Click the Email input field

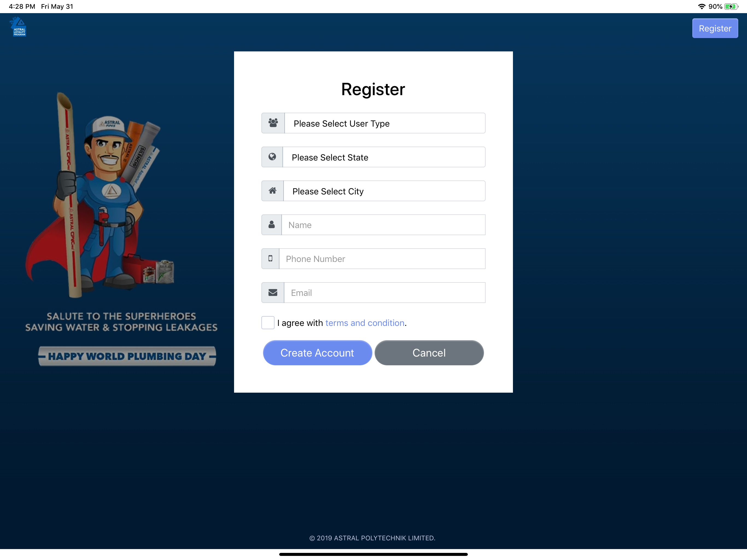(x=385, y=293)
